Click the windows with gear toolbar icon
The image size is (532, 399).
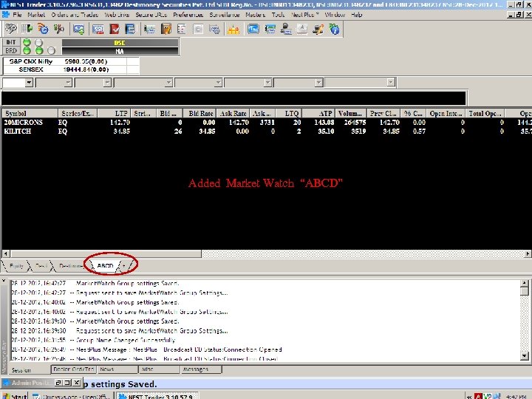(214, 29)
